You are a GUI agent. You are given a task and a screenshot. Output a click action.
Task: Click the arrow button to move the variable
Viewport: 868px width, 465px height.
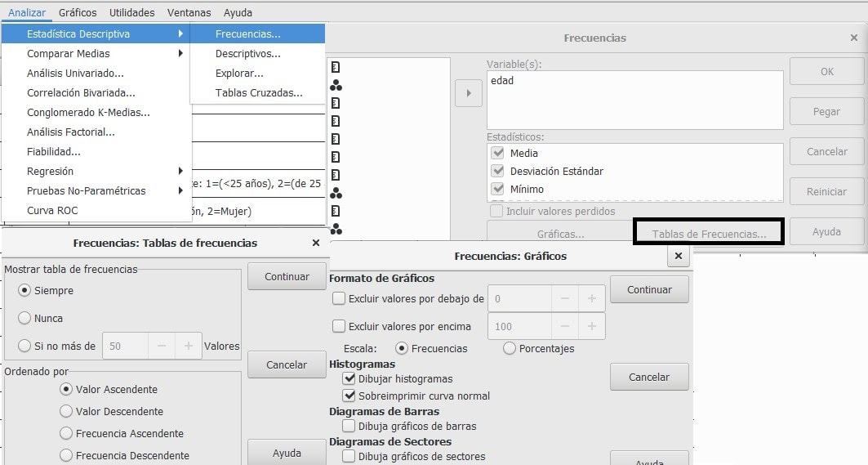(468, 93)
